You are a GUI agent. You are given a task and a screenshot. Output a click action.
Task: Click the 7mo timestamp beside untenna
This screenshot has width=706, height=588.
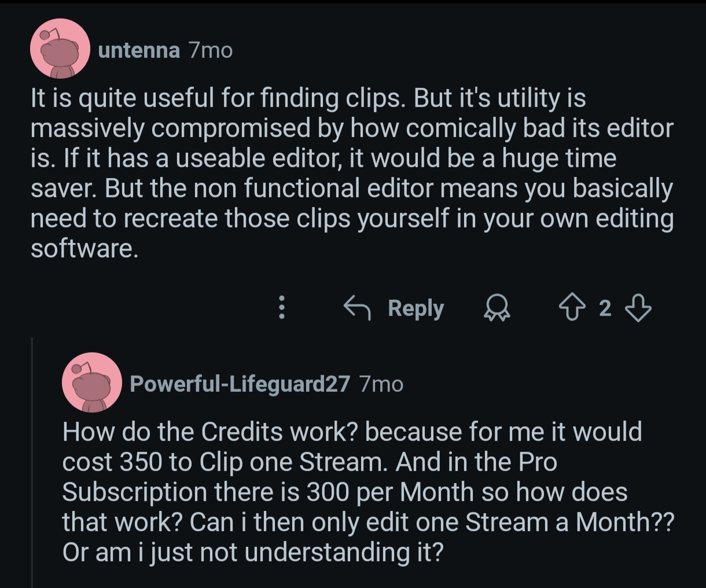211,51
